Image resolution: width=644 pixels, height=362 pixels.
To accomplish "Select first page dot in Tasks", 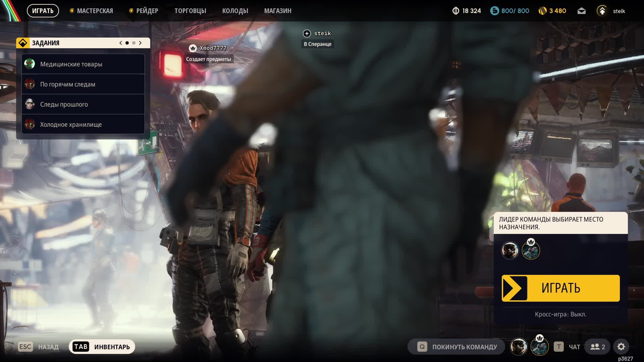I will 127,43.
